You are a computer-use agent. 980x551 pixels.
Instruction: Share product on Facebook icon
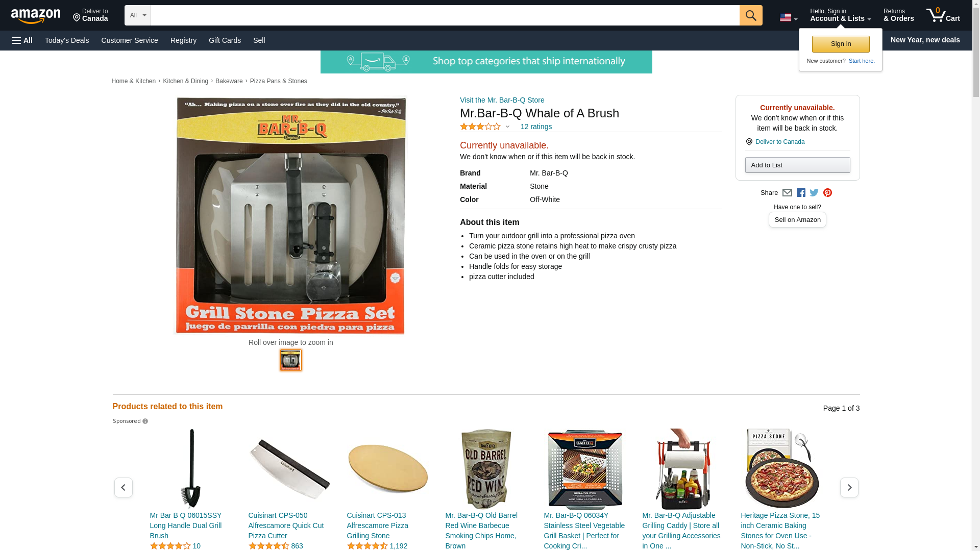click(x=801, y=193)
